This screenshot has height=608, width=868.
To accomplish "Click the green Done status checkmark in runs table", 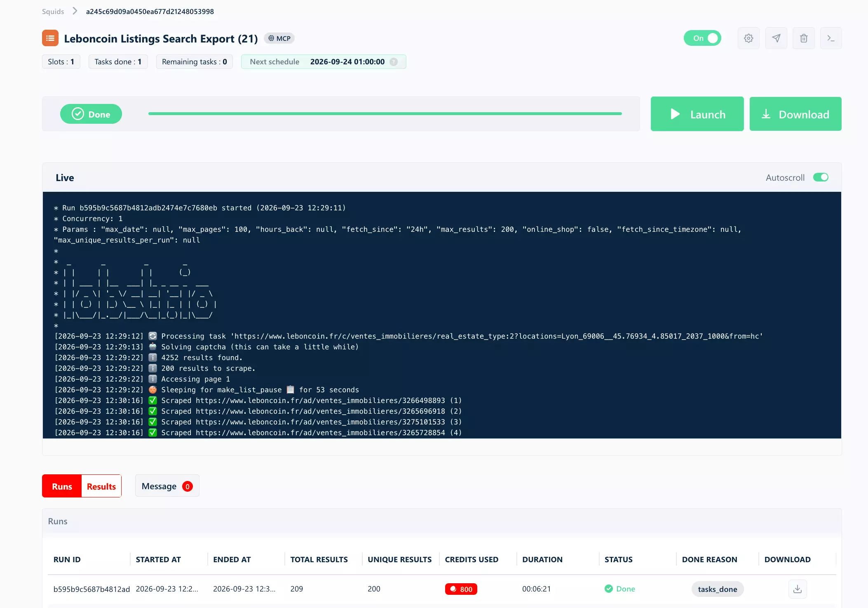I will pos(609,589).
